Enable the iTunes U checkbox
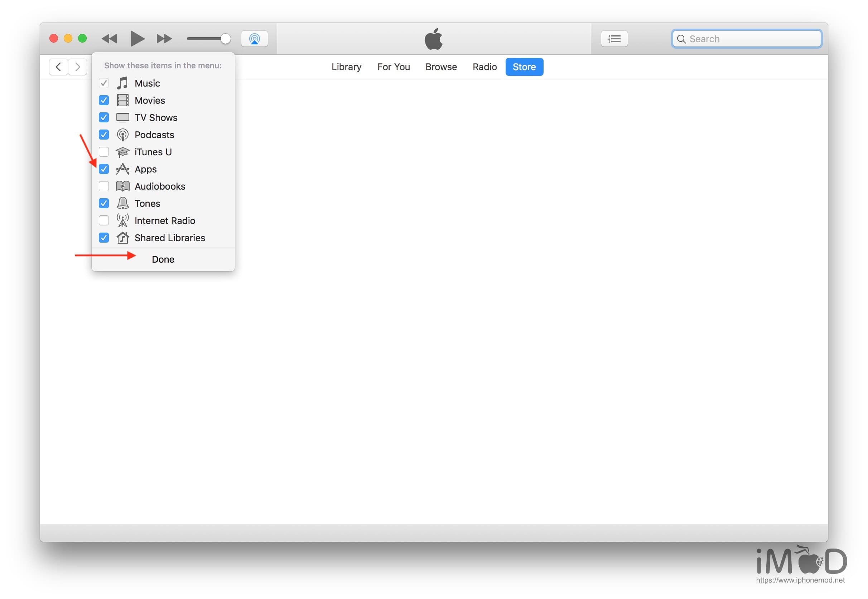 [103, 152]
